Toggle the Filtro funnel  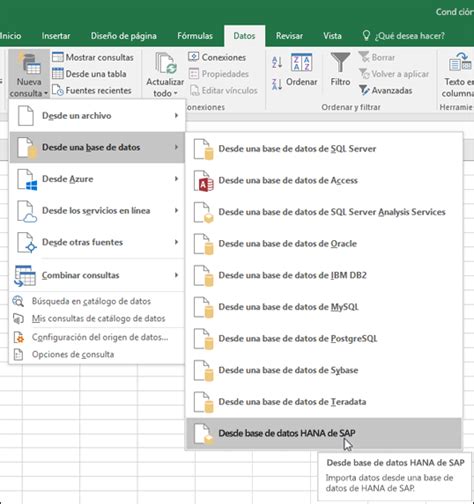coord(340,69)
